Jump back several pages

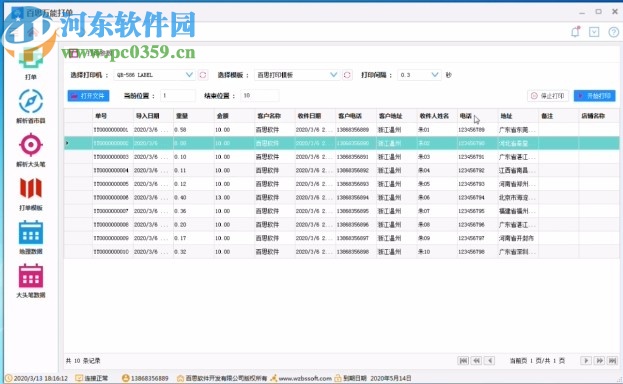[476, 361]
